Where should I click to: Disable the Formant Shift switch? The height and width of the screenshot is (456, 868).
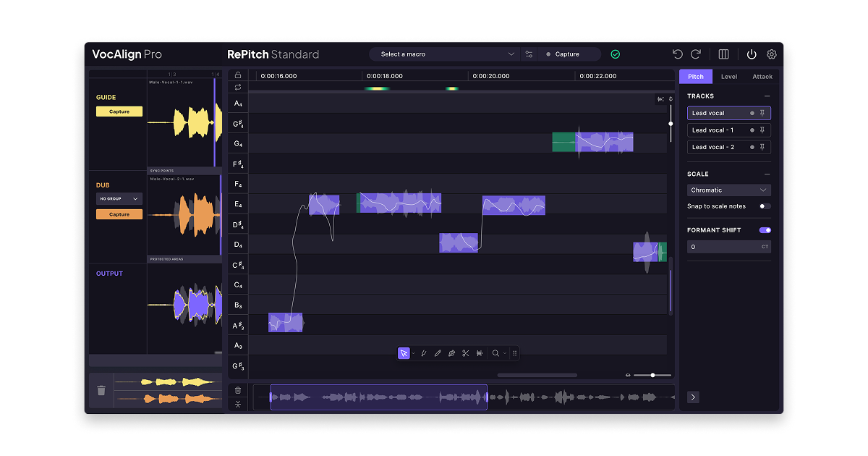(765, 230)
